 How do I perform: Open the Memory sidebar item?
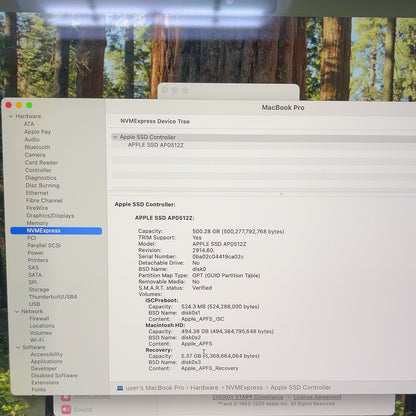tap(37, 223)
